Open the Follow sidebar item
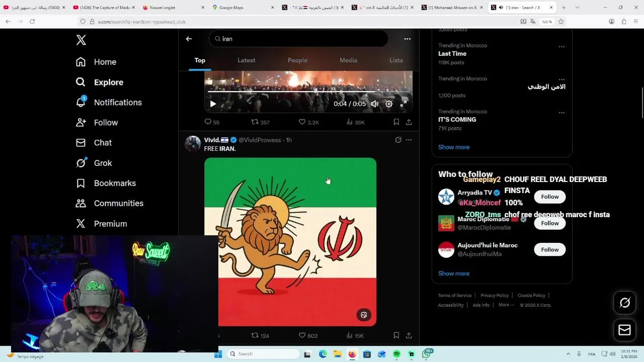Image resolution: width=644 pixels, height=362 pixels. click(97, 123)
